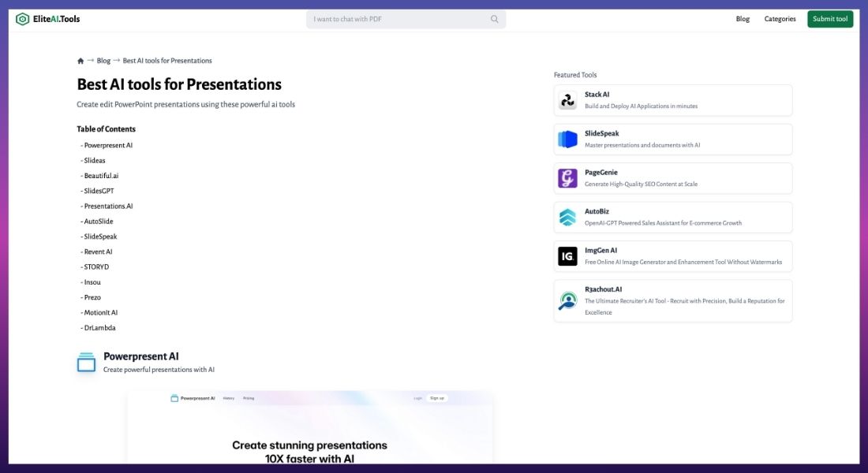The width and height of the screenshot is (868, 473).
Task: Open the AutoBiz featured card title
Action: pos(597,211)
